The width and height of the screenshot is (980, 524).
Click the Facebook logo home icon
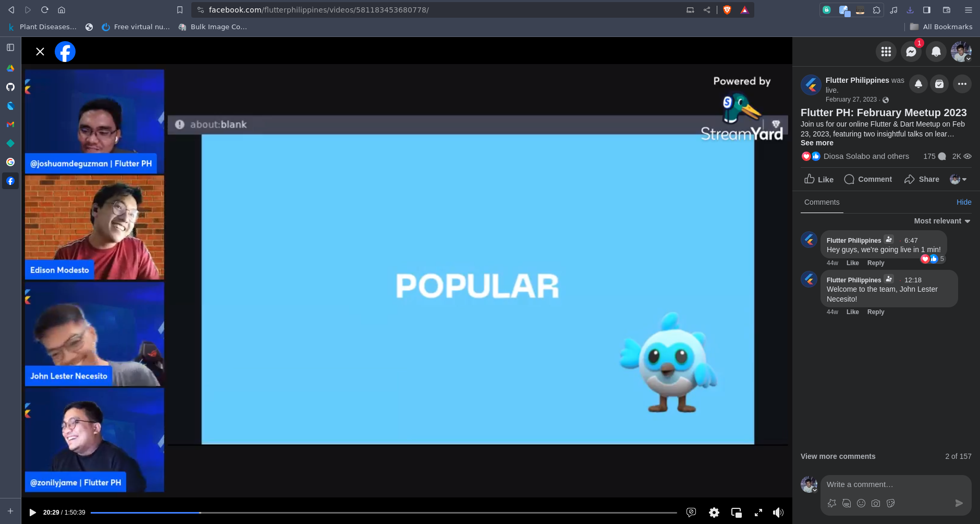point(65,52)
